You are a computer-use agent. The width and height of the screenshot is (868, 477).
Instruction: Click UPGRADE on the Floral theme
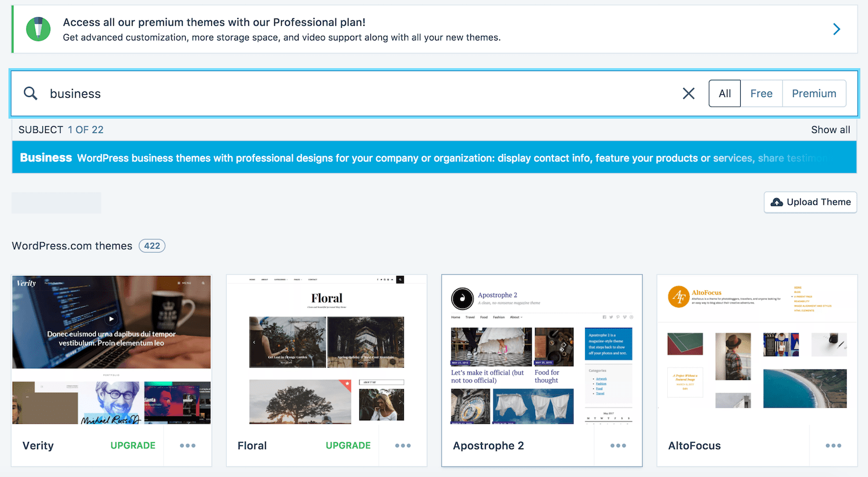point(348,445)
